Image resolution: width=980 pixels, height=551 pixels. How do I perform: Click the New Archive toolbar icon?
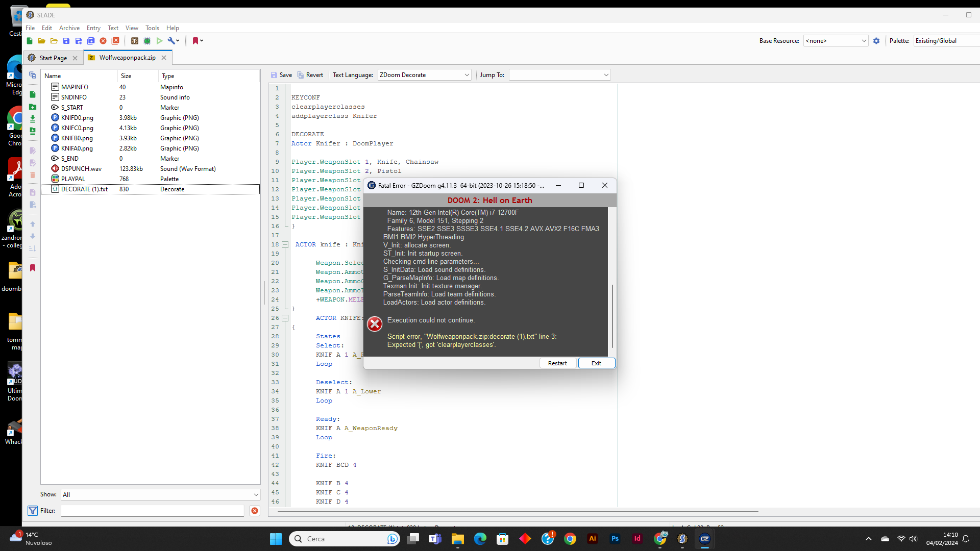30,41
